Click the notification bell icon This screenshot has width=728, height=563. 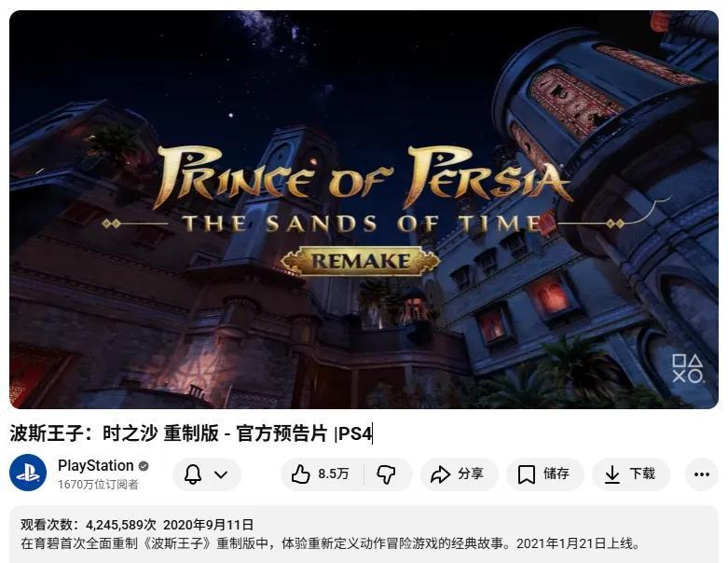[193, 474]
